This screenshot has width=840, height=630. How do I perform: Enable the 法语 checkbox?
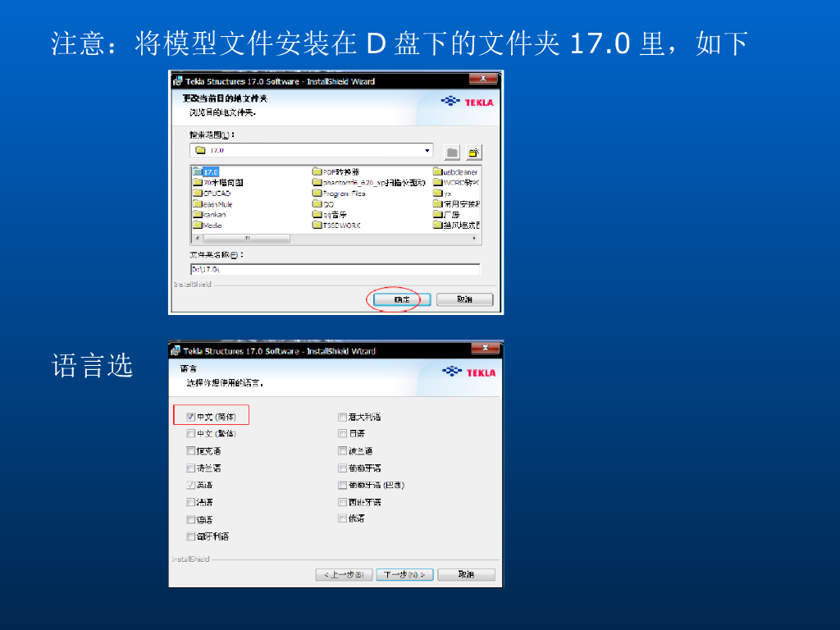[x=190, y=502]
